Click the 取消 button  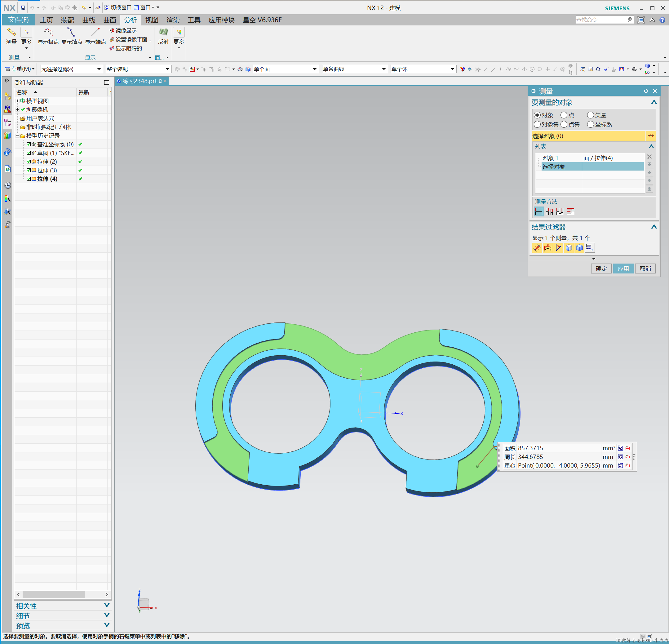pyautogui.click(x=645, y=269)
